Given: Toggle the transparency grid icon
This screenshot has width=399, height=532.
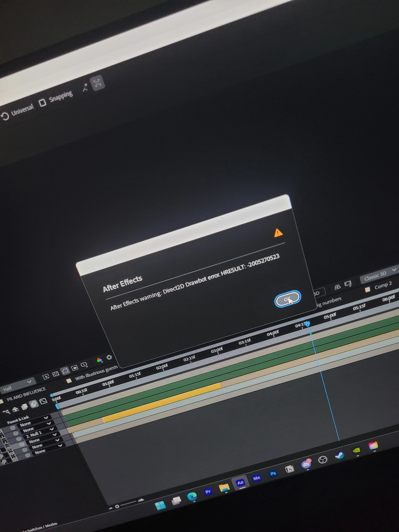Looking at the screenshot, I should tap(56, 374).
